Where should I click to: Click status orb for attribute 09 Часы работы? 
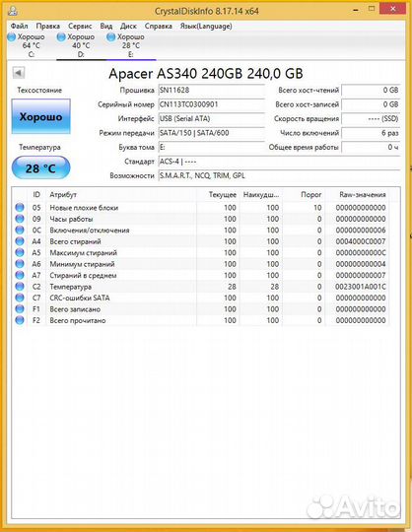tap(20, 219)
